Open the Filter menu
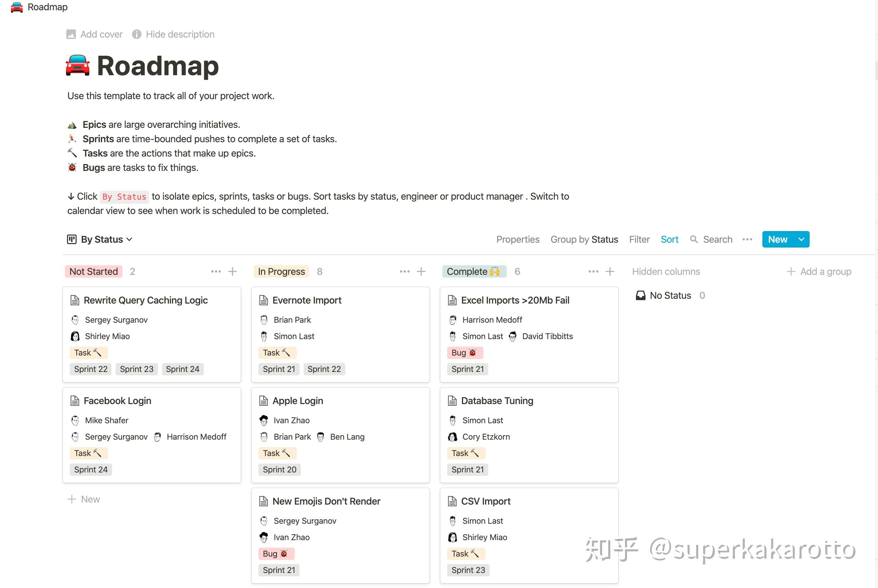Screen dimensions: 878x588 coord(639,240)
